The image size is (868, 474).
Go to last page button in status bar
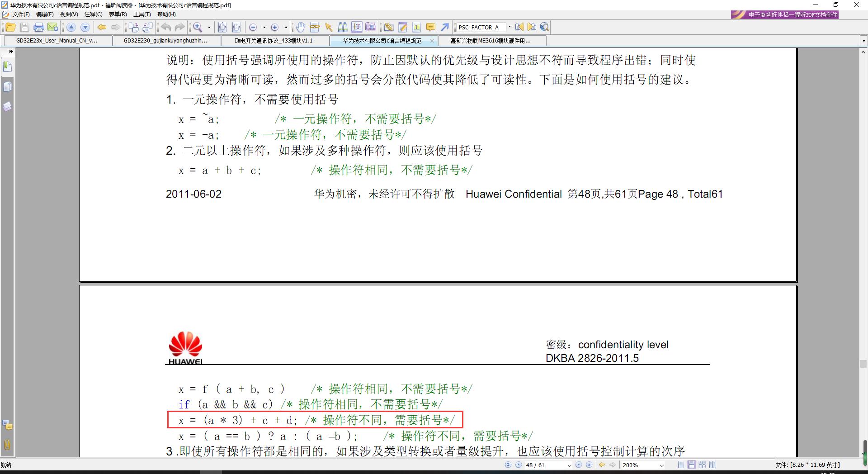point(589,465)
